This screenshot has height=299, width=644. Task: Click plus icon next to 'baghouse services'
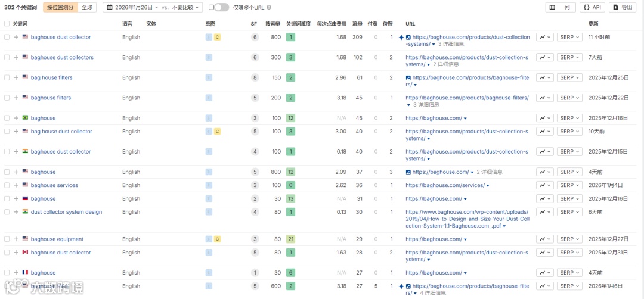click(x=16, y=185)
